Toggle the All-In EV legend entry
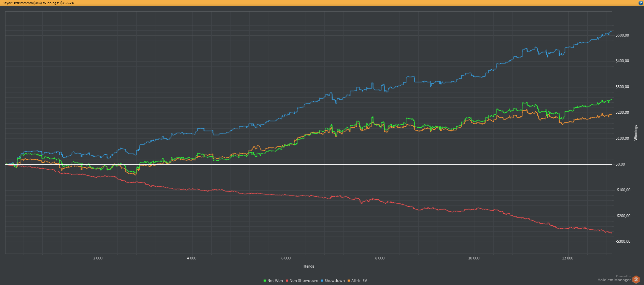Image resolution: width=644 pixels, height=285 pixels. tap(357, 281)
